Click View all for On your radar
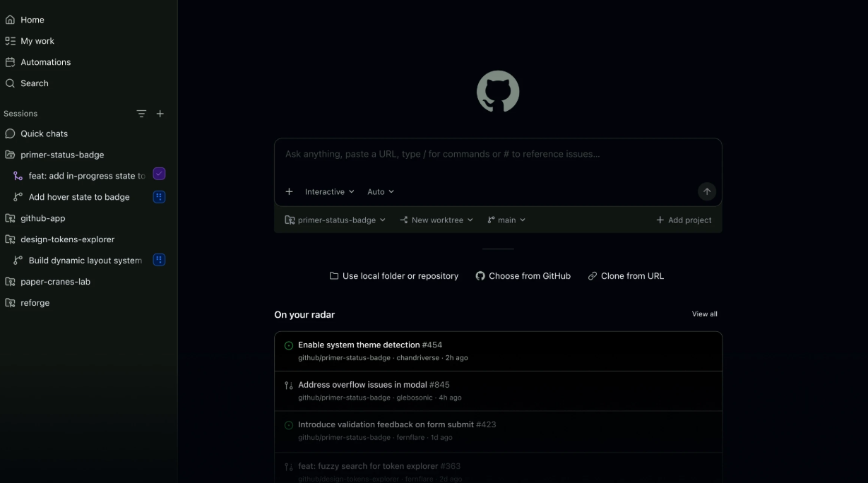Screen dimensions: 868x483 point(704,314)
